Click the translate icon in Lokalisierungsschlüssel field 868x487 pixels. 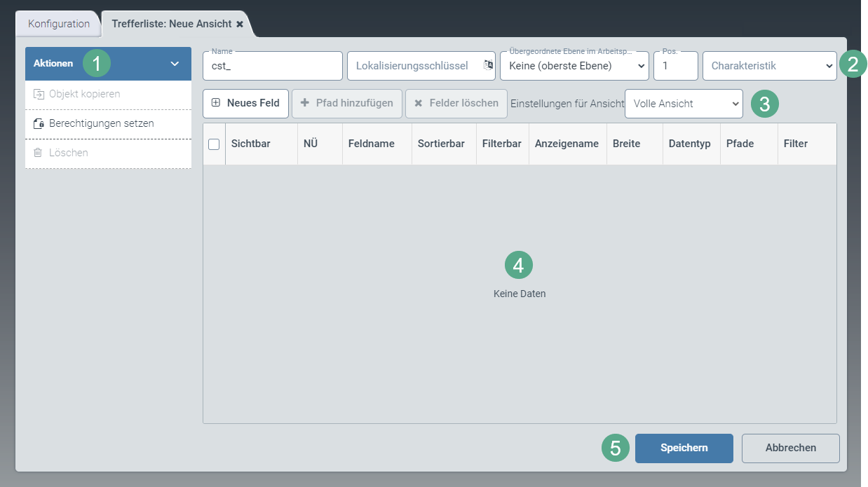pyautogui.click(x=488, y=65)
